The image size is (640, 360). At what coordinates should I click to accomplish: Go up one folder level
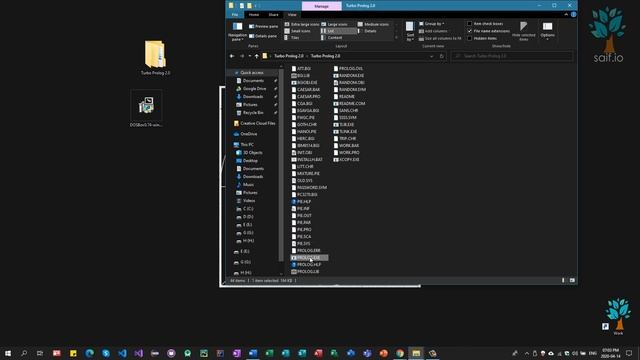tap(257, 56)
